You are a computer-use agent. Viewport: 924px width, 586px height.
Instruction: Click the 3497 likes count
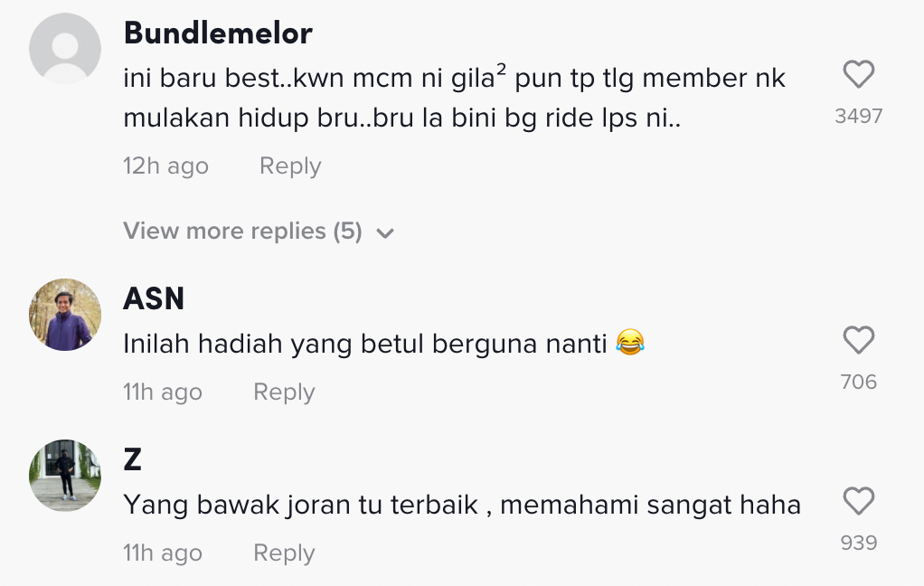click(858, 116)
